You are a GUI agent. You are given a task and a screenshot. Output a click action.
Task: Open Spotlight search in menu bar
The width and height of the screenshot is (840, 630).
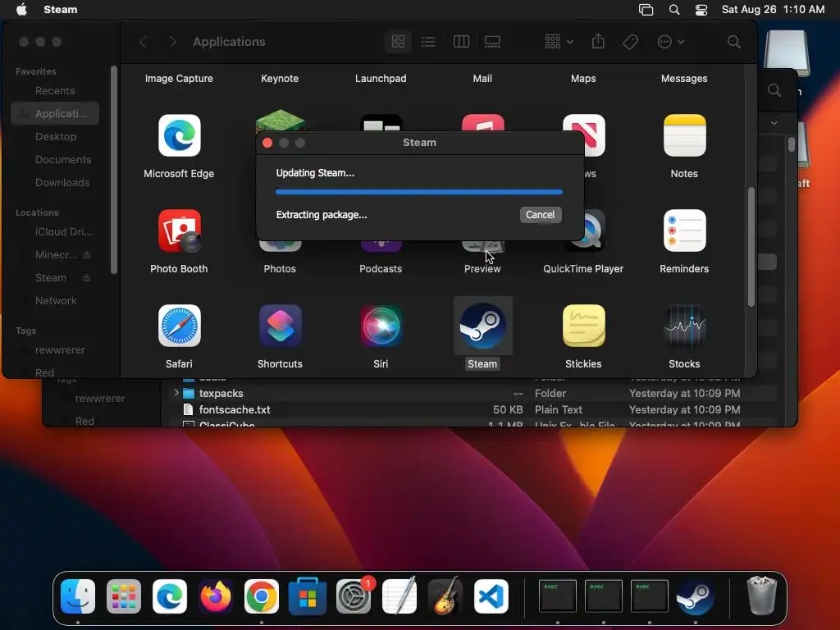(x=674, y=10)
